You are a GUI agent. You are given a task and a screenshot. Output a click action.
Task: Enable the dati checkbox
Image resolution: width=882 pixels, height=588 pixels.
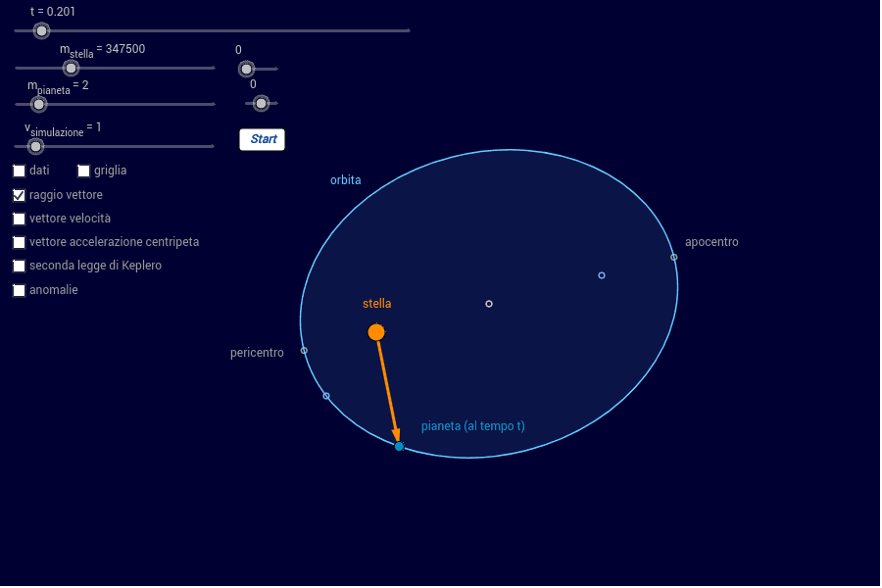tap(20, 171)
